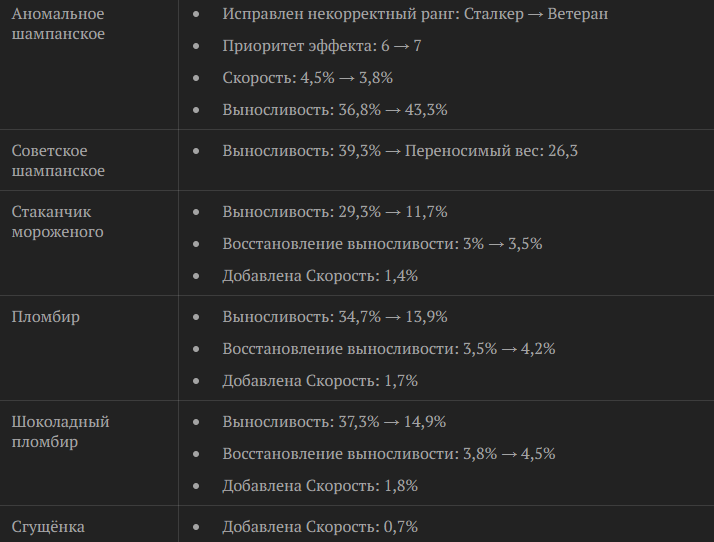The height and width of the screenshot is (542, 714).
Task: Select "Выносливость: 37,3% → 14,9%" line
Action: point(334,422)
